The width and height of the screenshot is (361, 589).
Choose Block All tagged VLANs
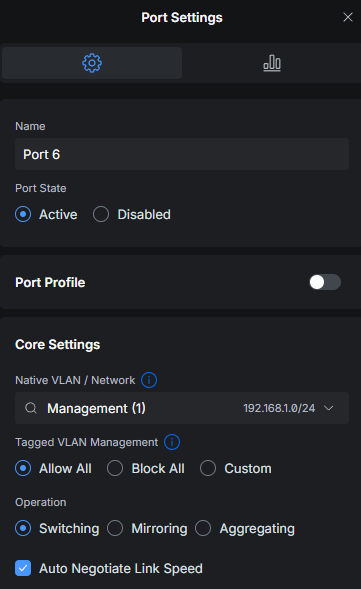tap(115, 468)
